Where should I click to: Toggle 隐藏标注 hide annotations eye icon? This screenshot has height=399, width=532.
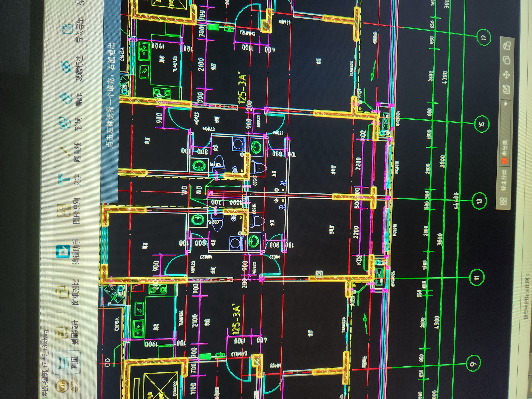72,68
